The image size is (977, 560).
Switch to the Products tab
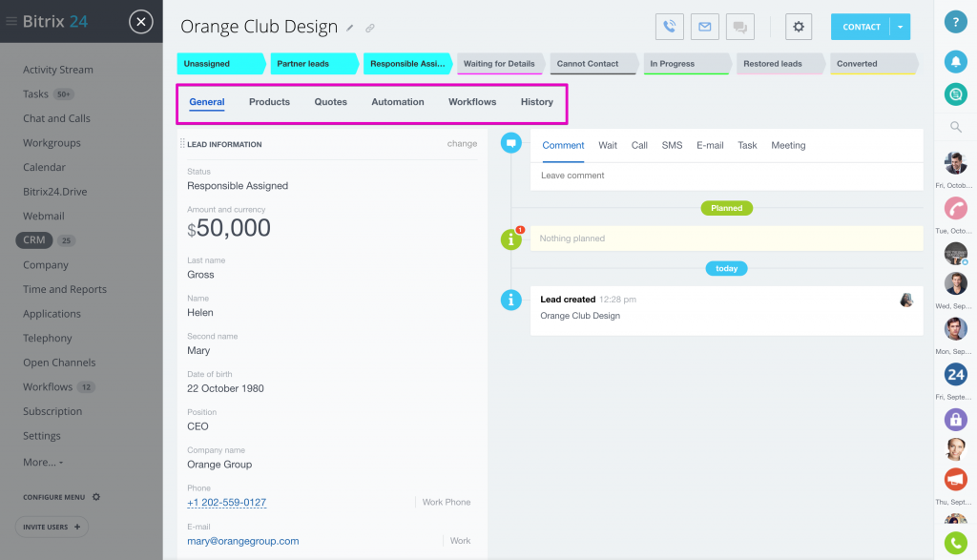point(269,102)
